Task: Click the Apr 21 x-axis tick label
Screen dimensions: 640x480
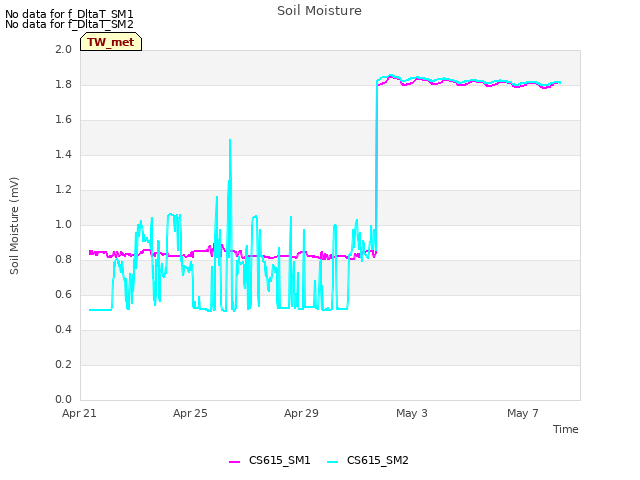Action: coord(79,413)
